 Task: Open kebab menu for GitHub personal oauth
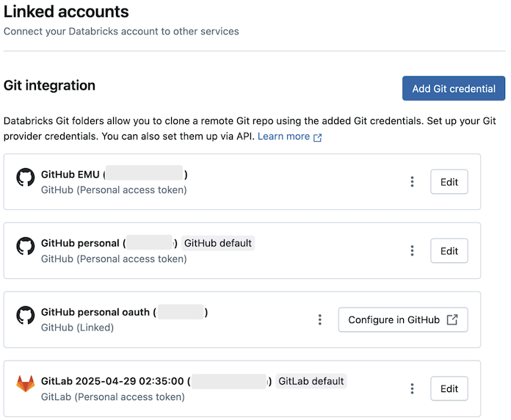pyautogui.click(x=320, y=319)
